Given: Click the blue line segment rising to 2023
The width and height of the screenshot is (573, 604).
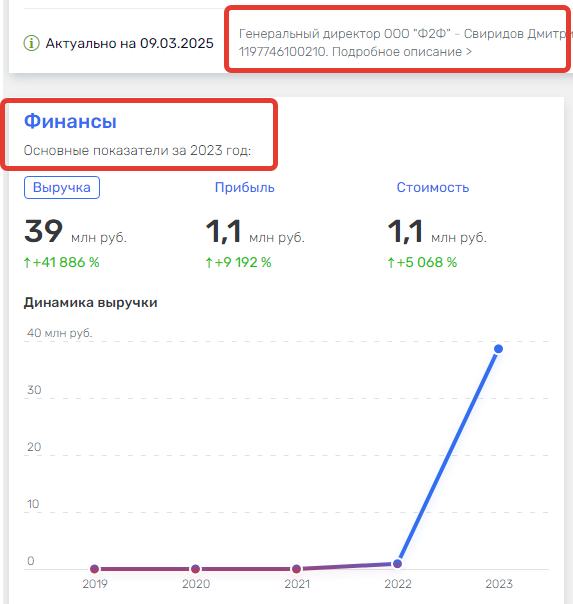Looking at the screenshot, I should (448, 456).
